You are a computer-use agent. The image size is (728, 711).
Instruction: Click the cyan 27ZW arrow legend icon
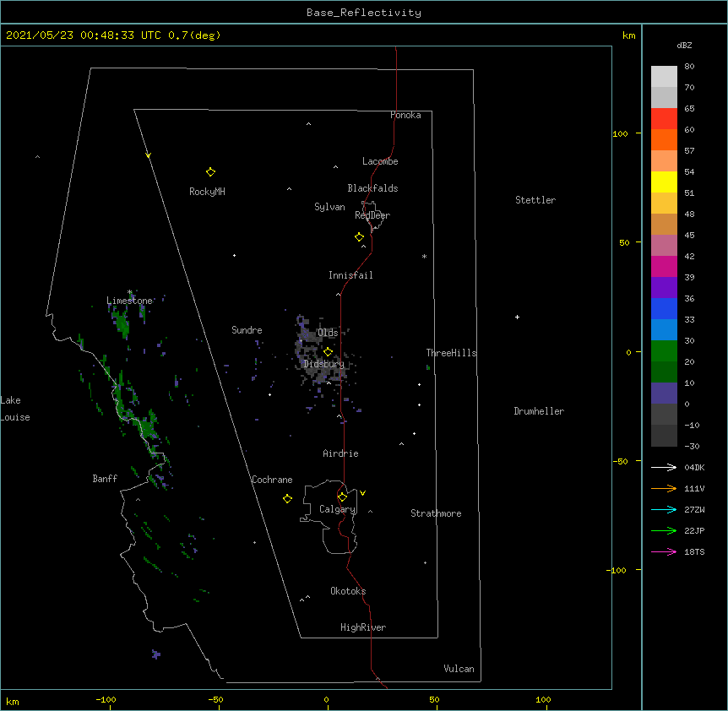click(x=664, y=509)
